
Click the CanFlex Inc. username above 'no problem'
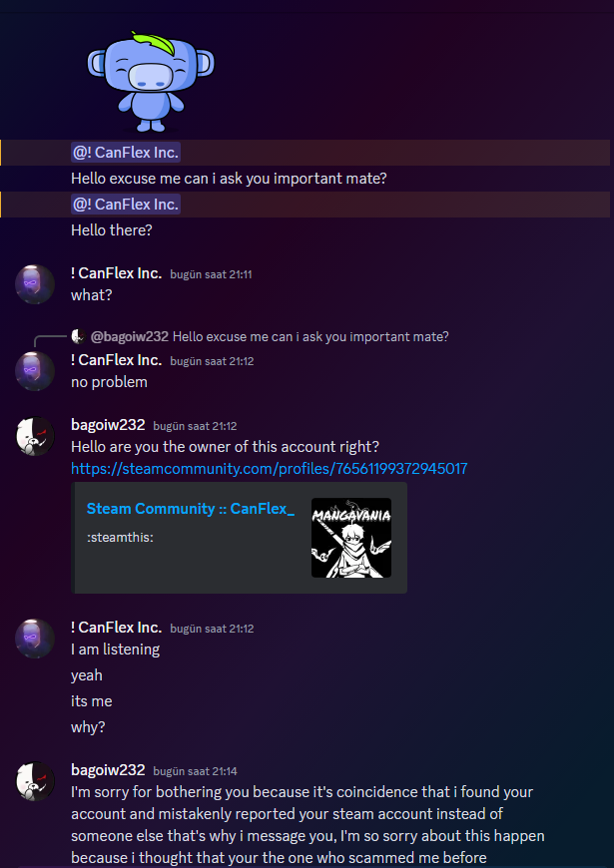pos(117,360)
